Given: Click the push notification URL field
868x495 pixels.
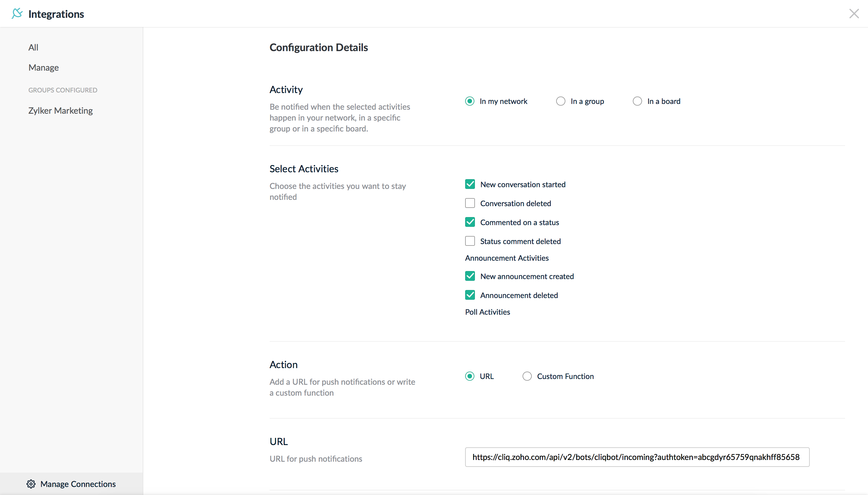Looking at the screenshot, I should point(637,457).
